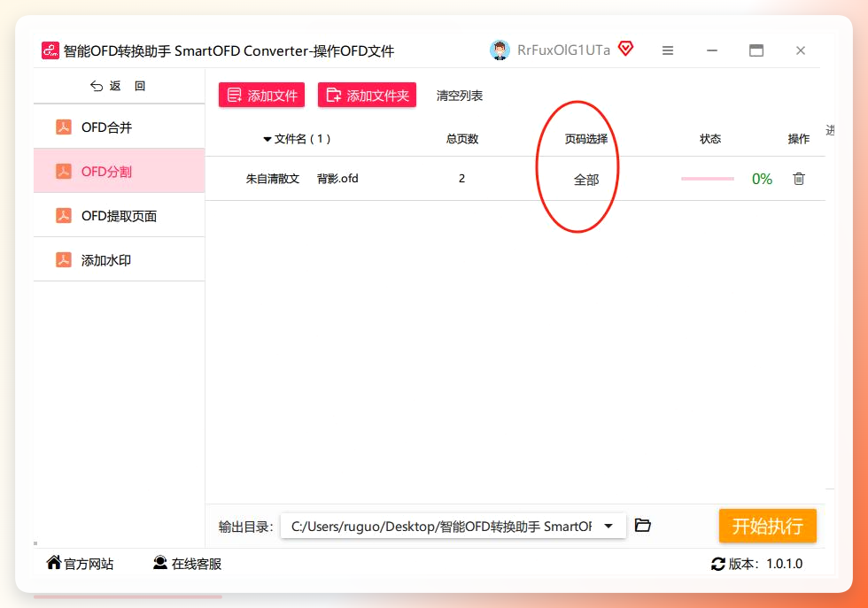Click the 操作 column header

point(799,139)
